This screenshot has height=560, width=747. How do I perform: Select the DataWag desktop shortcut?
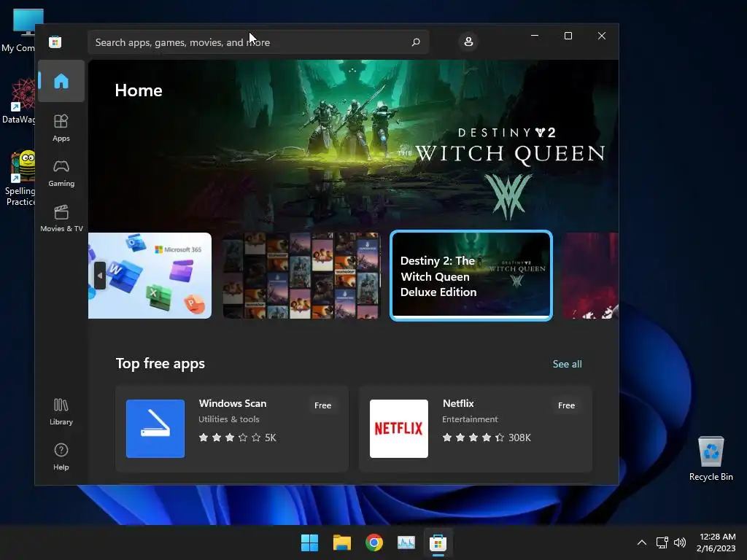coord(18,101)
